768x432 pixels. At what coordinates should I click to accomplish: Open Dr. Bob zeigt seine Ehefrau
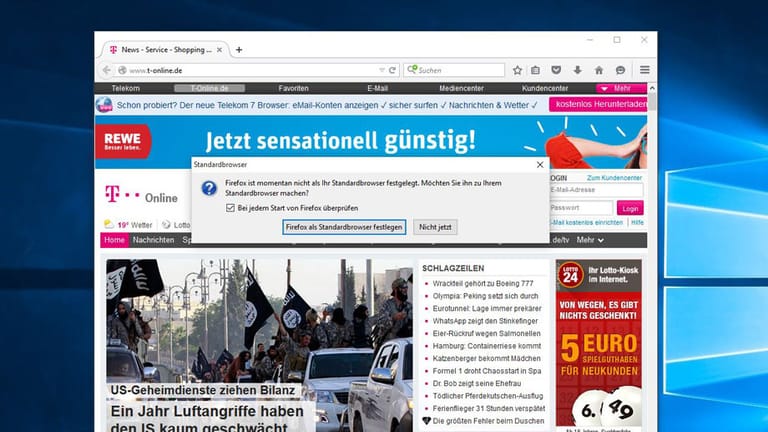477,384
